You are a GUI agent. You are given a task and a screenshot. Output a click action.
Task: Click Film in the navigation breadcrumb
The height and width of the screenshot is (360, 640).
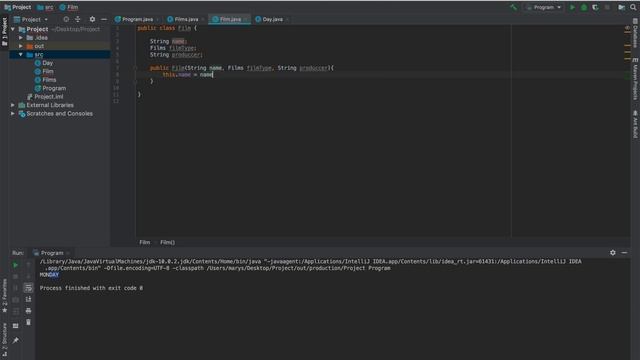[x=69, y=7]
